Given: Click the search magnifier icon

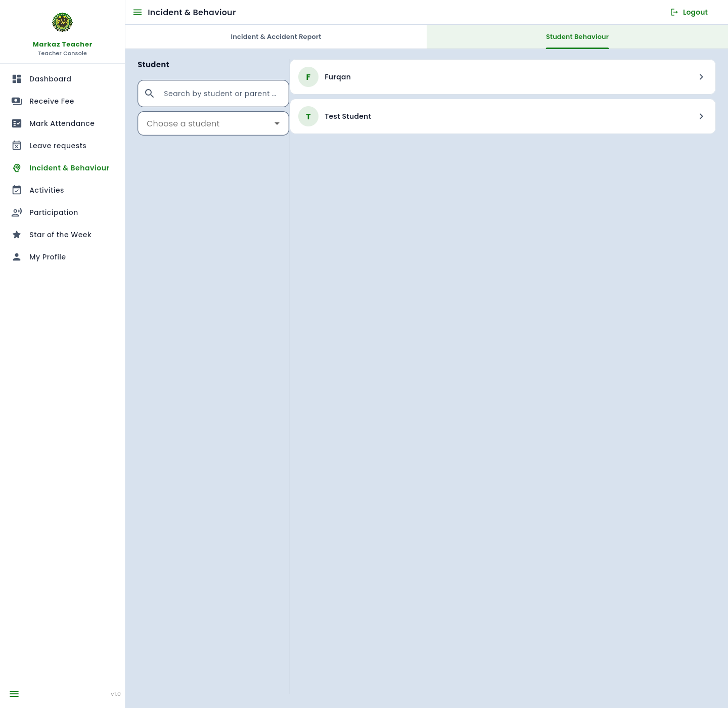Looking at the screenshot, I should point(150,94).
